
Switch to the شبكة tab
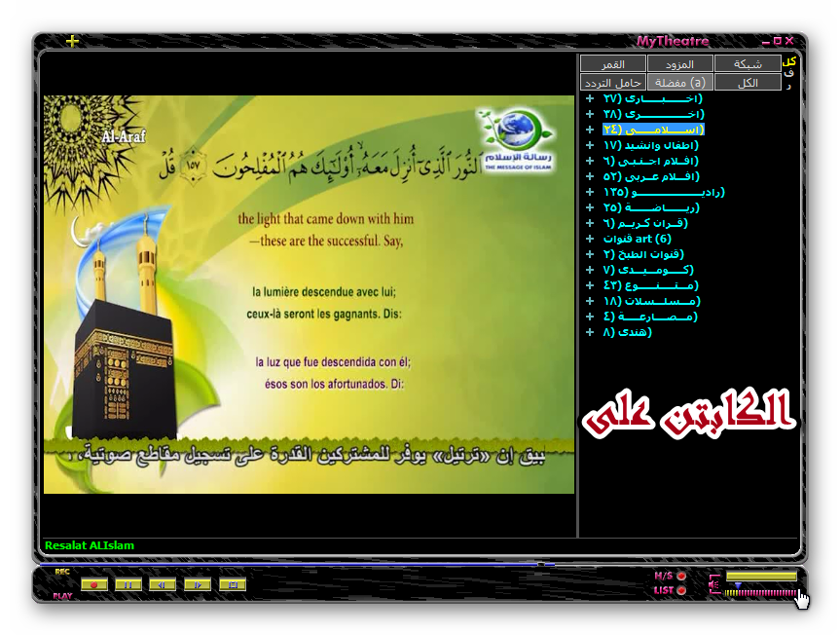[748, 63]
